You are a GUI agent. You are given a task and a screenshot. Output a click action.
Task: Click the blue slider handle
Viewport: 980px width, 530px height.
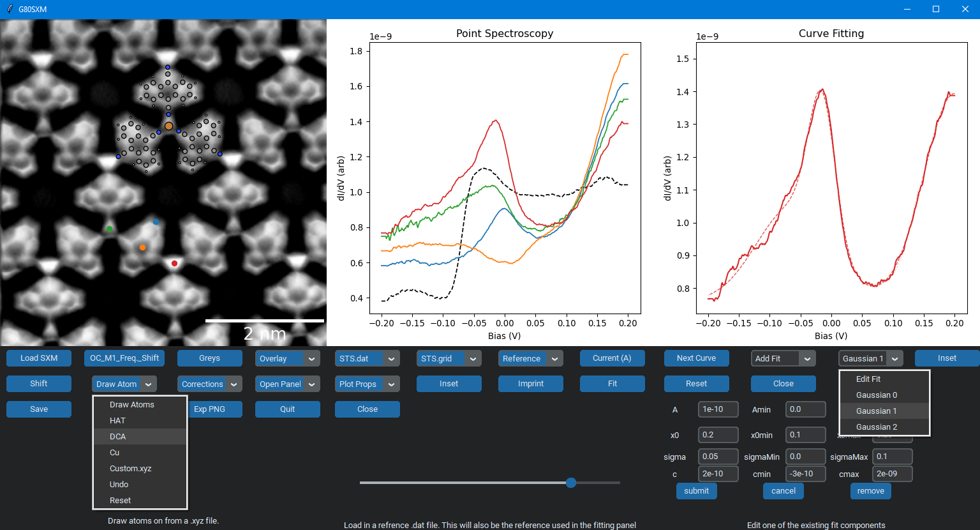[x=571, y=483]
